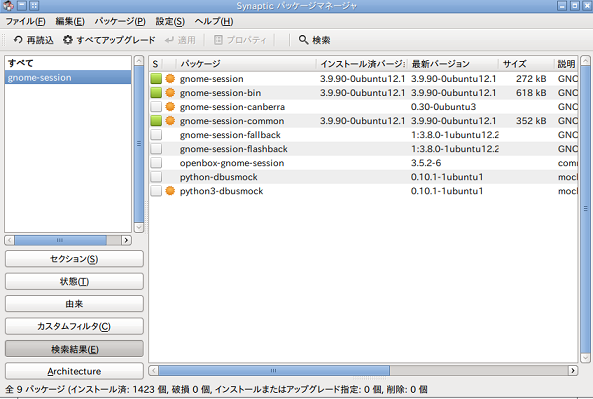Select the python3-dbusmock package name
The image size is (593, 399).
coord(221,191)
